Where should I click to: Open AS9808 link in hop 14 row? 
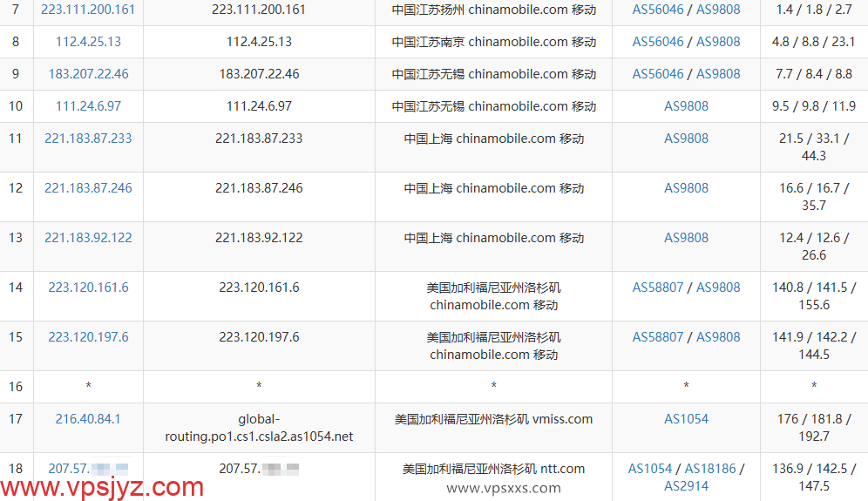pos(718,288)
